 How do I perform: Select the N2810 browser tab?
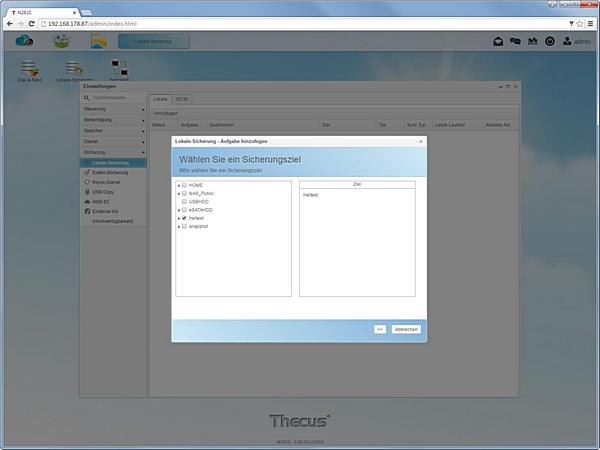pos(42,13)
